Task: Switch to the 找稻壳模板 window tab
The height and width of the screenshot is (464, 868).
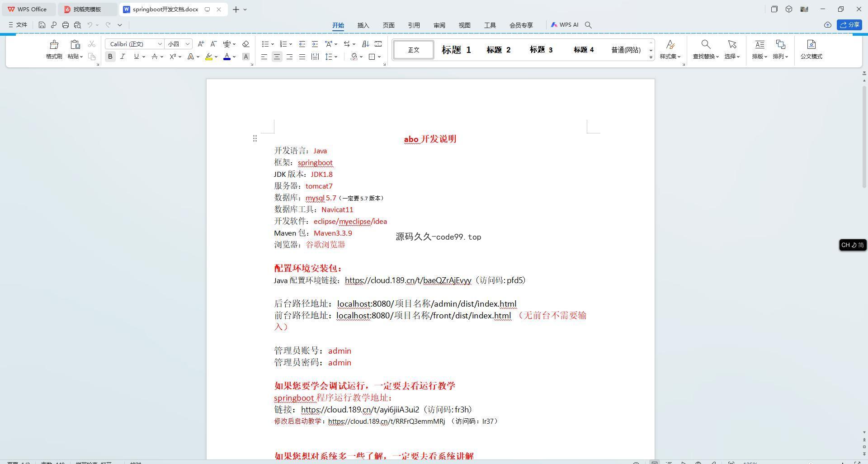Action: click(87, 9)
